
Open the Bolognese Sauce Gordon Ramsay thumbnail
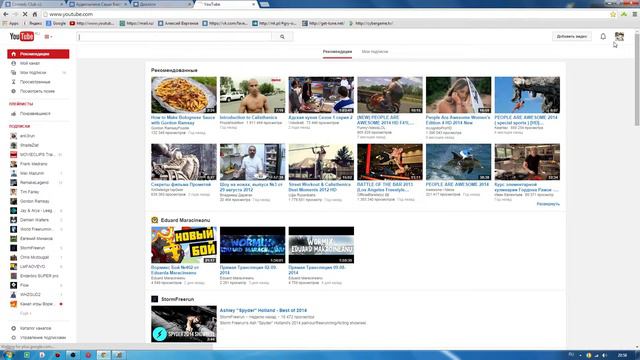pyautogui.click(x=184, y=95)
